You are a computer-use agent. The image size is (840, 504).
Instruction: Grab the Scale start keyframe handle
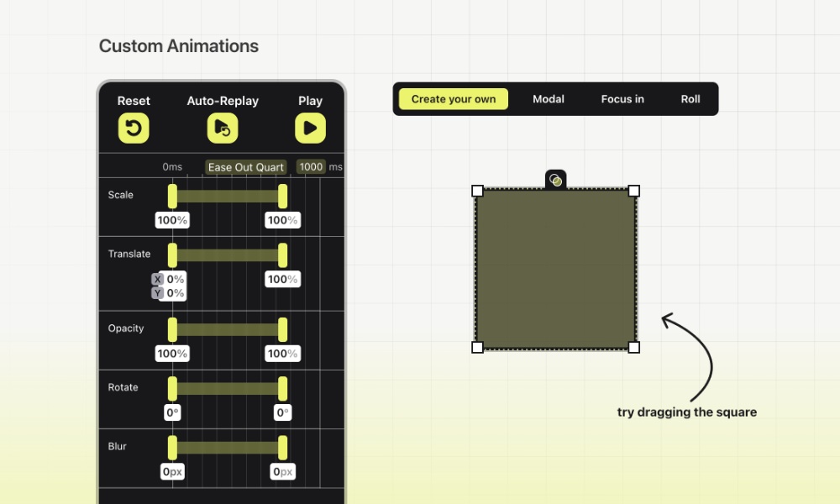click(172, 195)
